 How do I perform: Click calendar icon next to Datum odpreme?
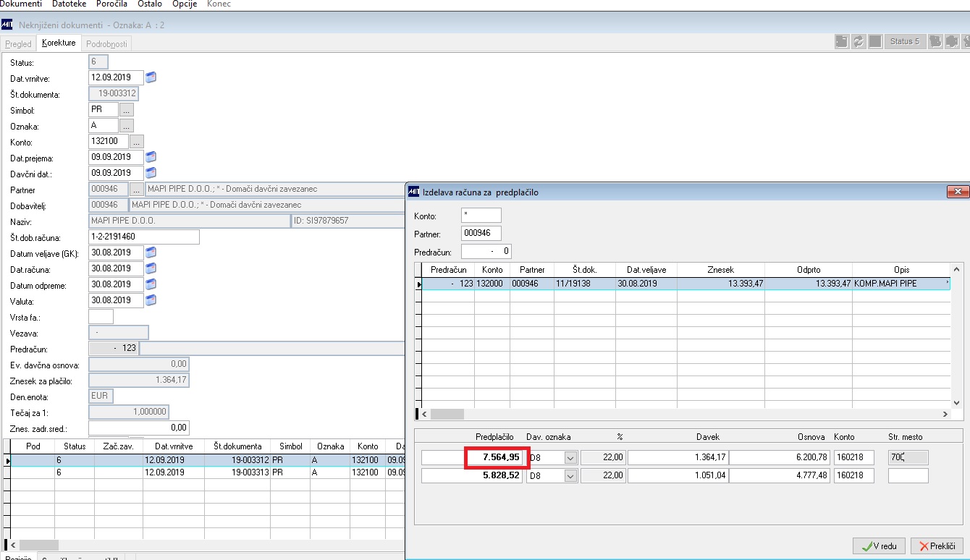point(151,284)
